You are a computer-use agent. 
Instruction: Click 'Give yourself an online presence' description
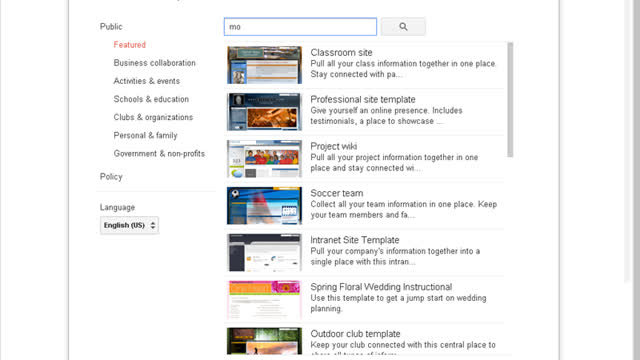coord(386,116)
